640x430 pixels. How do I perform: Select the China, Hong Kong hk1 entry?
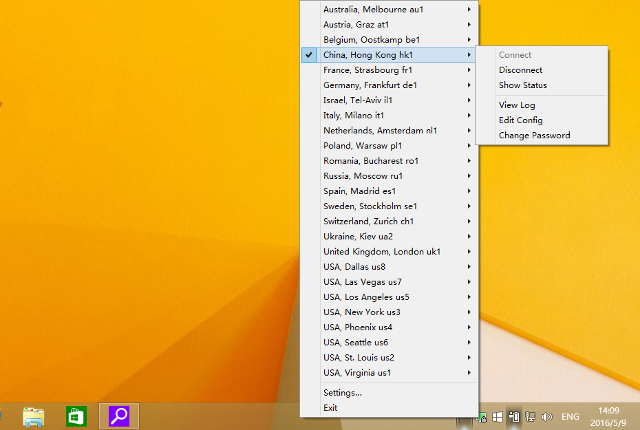[x=389, y=55]
